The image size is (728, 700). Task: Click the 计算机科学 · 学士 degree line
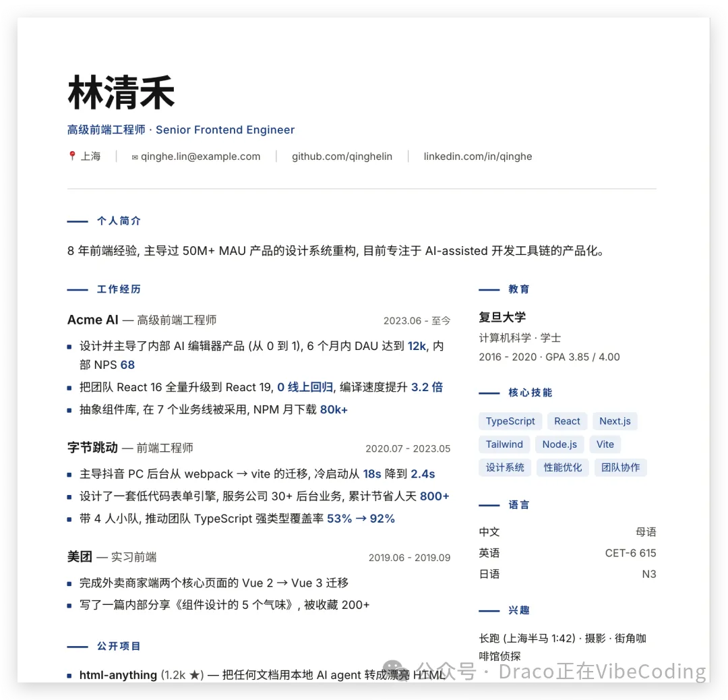(520, 338)
